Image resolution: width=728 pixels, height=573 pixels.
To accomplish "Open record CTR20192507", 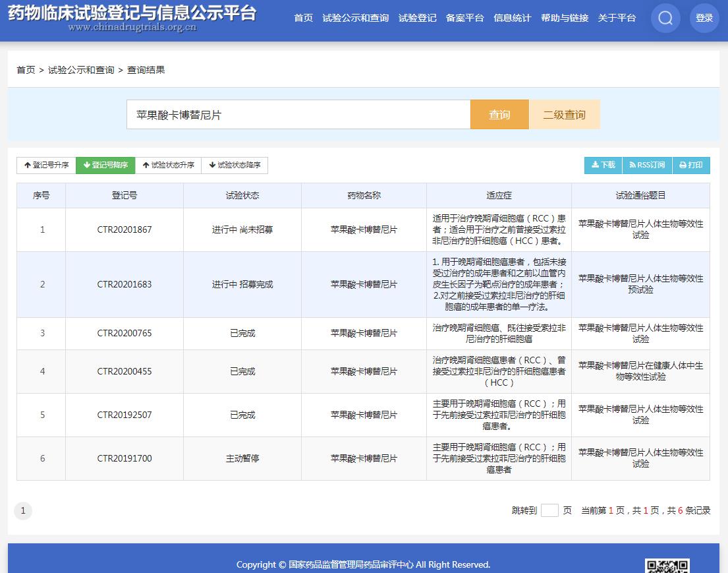I will [x=125, y=415].
